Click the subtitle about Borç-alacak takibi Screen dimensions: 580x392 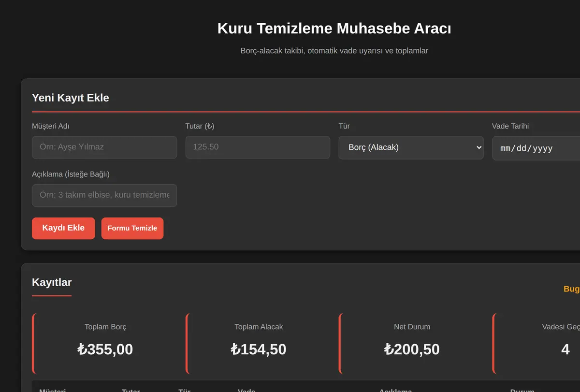(x=334, y=51)
